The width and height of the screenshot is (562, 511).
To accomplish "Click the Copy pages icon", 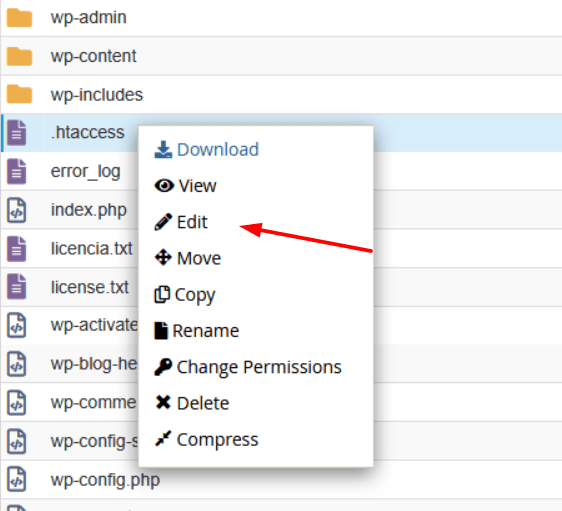I will coord(162,294).
